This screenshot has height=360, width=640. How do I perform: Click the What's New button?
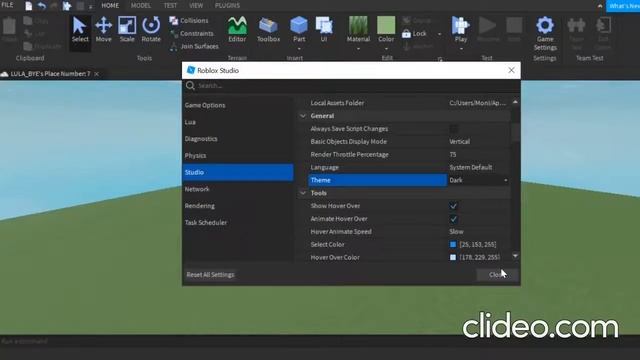click(x=623, y=6)
